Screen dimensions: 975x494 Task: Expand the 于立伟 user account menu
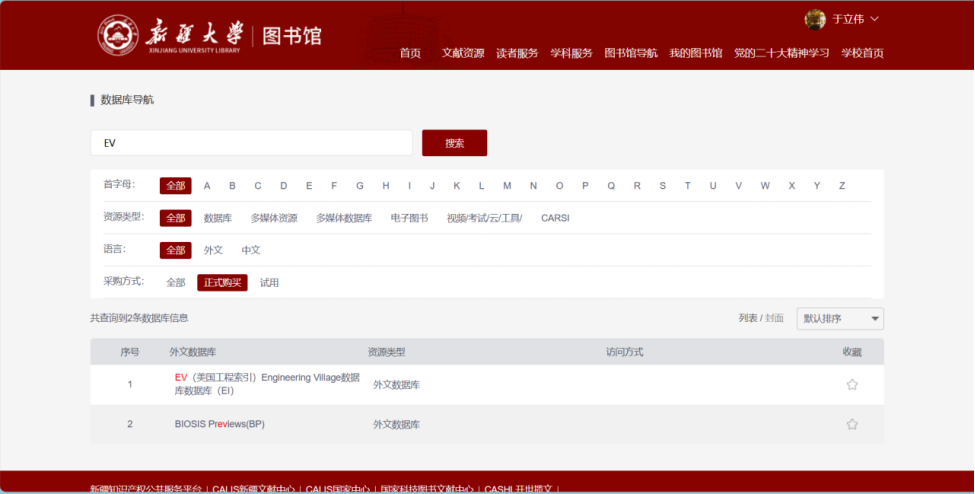[856, 19]
